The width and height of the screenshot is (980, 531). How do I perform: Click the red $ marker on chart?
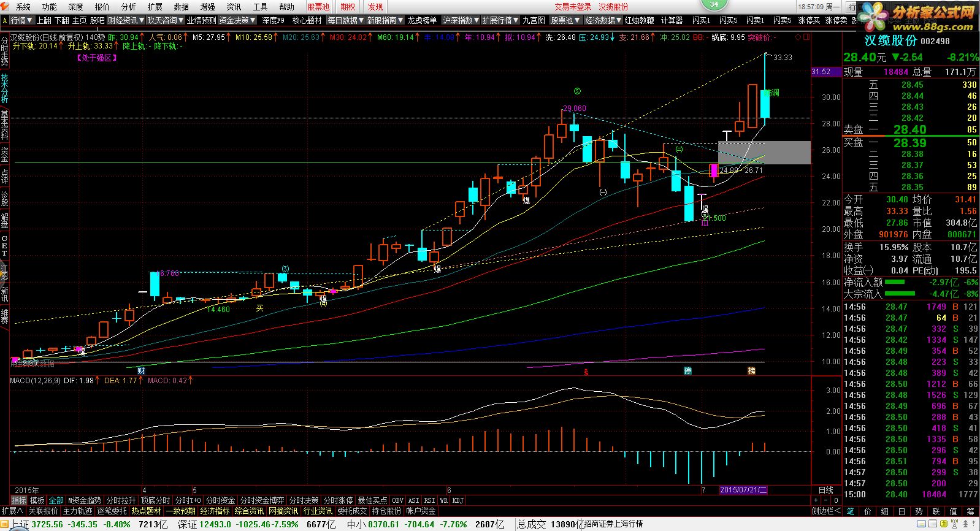pyautogui.click(x=586, y=372)
